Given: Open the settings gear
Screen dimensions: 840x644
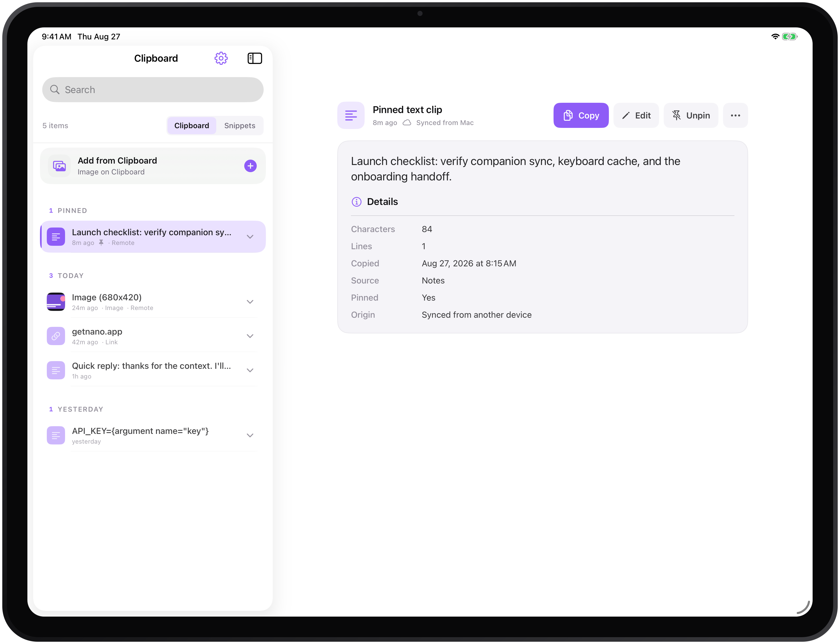Looking at the screenshot, I should tap(221, 58).
